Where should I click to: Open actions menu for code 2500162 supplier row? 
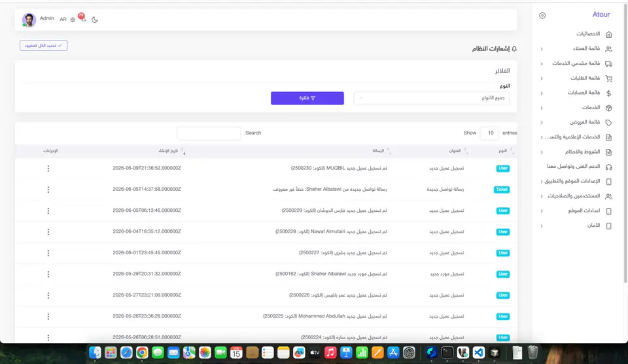click(x=48, y=274)
